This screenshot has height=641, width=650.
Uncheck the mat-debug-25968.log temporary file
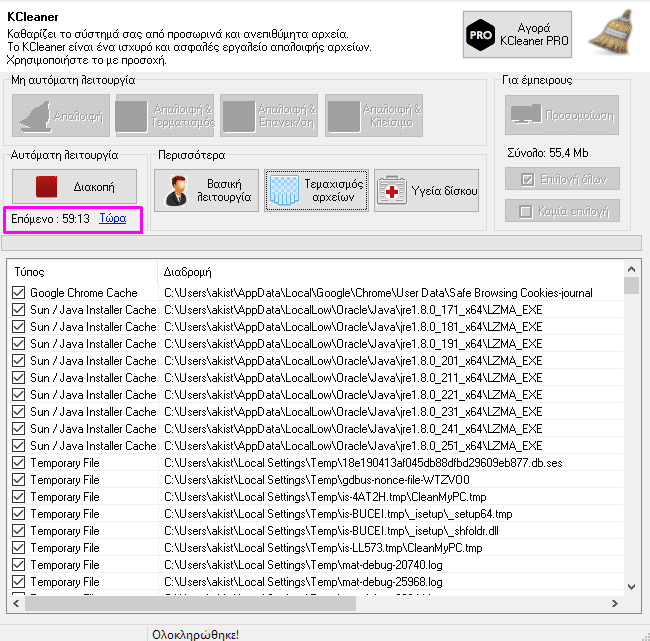click(x=18, y=582)
